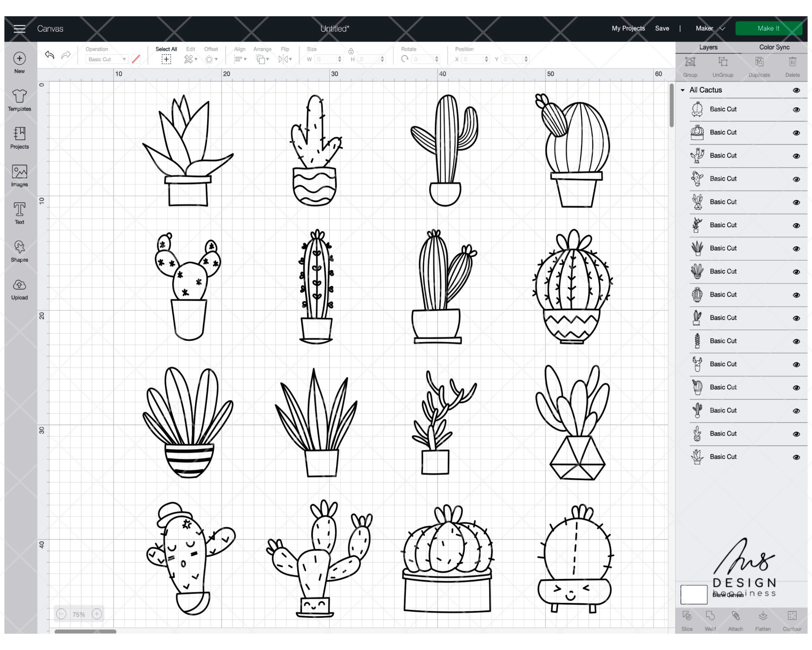Click the UnGroup icon

tap(723, 62)
